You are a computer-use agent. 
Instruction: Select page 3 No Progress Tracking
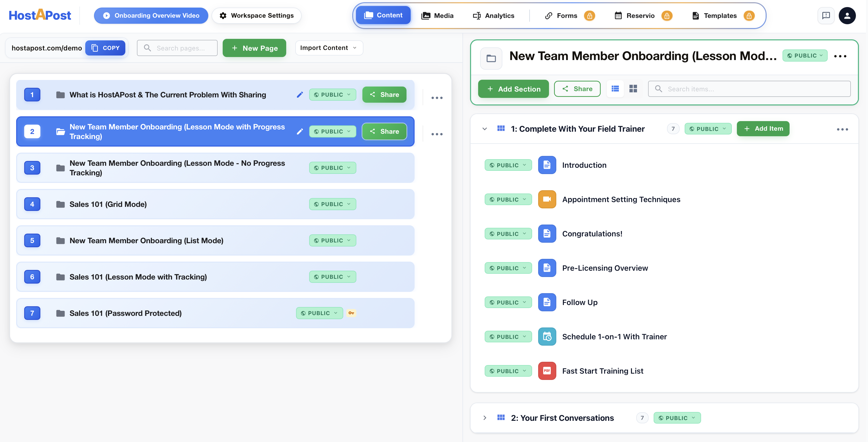tap(215, 168)
